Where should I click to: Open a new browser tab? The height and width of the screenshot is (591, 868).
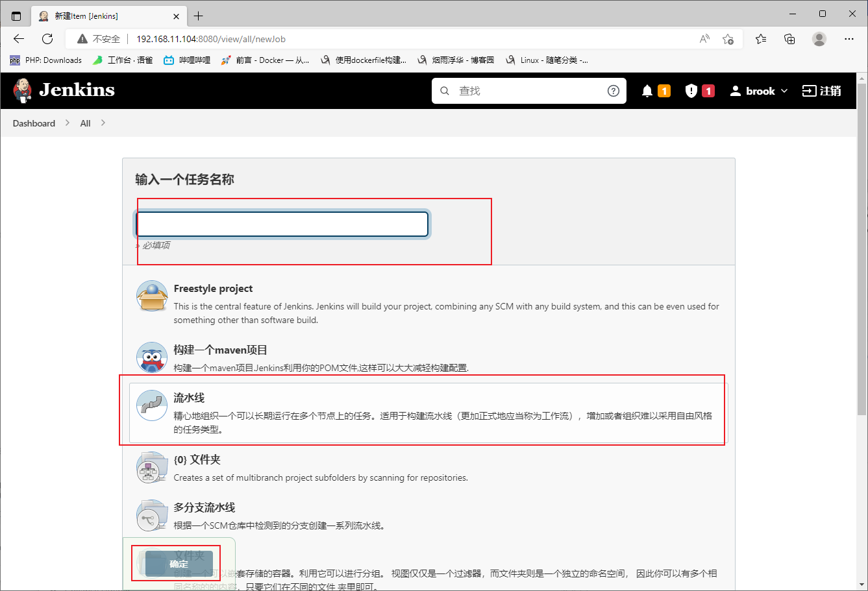(x=199, y=16)
